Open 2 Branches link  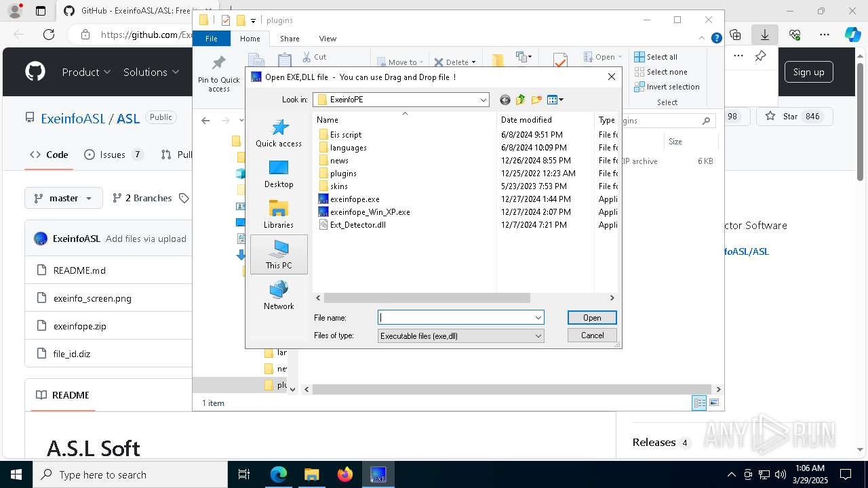click(x=142, y=198)
